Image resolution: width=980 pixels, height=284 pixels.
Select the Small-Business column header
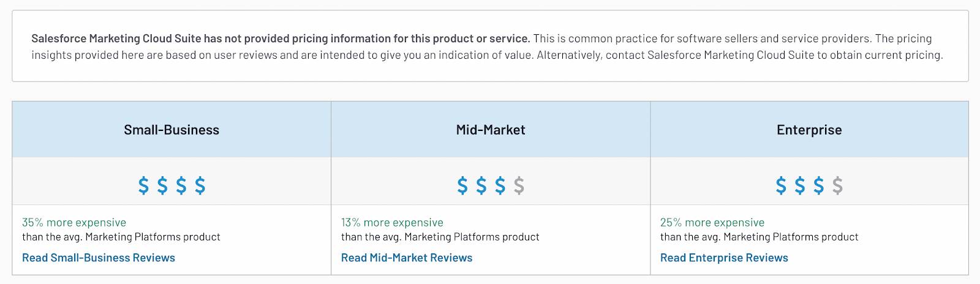[171, 130]
